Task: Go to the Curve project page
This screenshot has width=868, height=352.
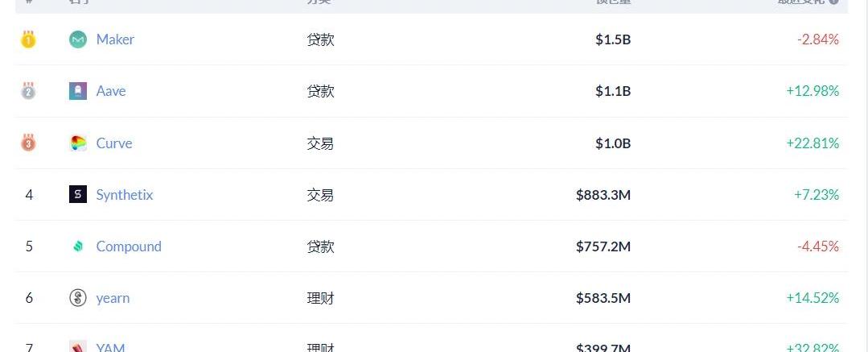Action: [x=114, y=143]
